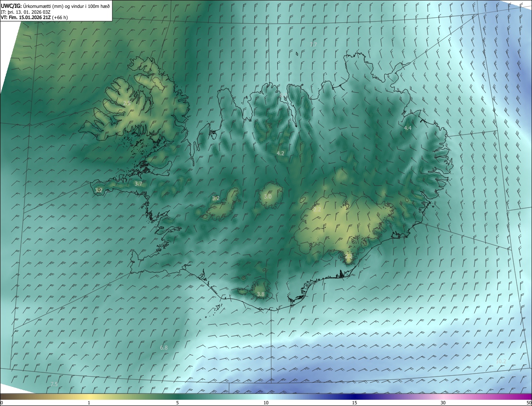Click the 7.5 value label over the sea
The height and width of the screenshot is (406, 532).
tap(54, 384)
